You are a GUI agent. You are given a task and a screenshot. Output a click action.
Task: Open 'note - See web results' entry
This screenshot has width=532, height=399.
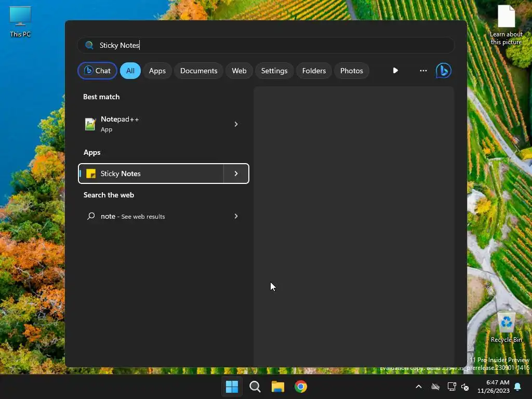(x=164, y=216)
